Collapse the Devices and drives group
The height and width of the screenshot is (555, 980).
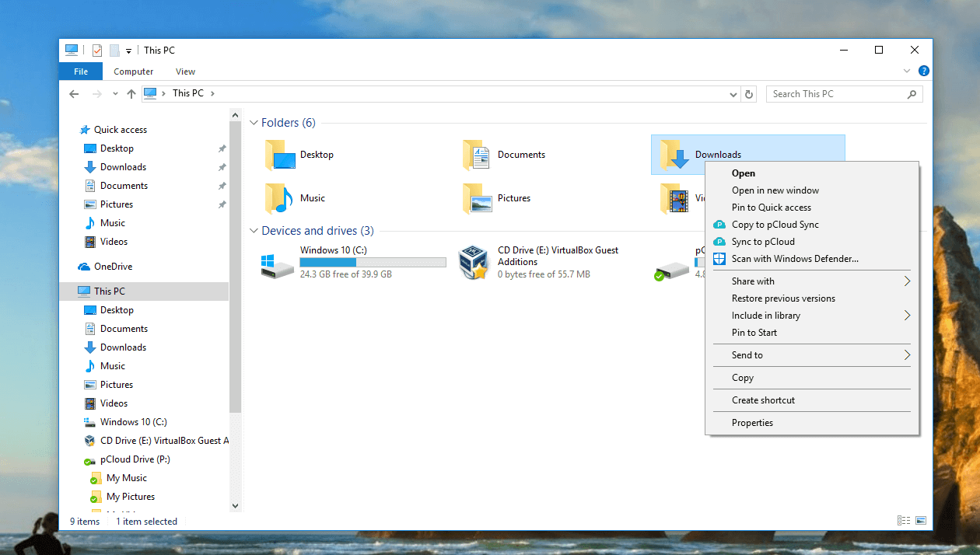(x=254, y=231)
